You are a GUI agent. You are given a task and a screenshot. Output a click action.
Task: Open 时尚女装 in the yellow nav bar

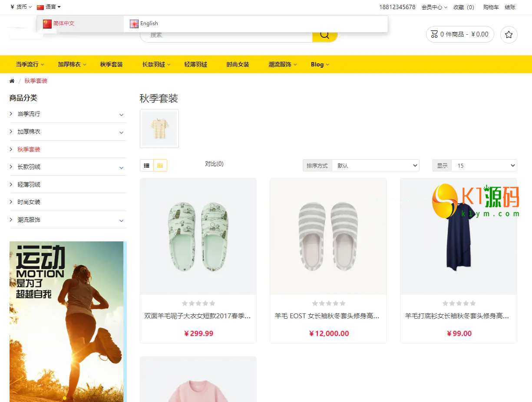click(x=238, y=65)
